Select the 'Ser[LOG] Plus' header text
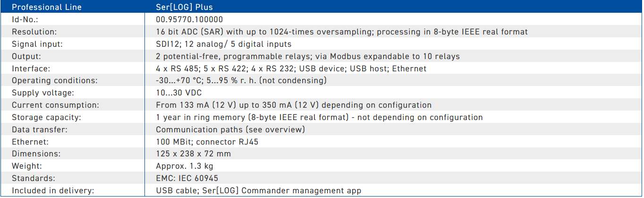Viewport: 644px width, 198px height. point(184,7)
